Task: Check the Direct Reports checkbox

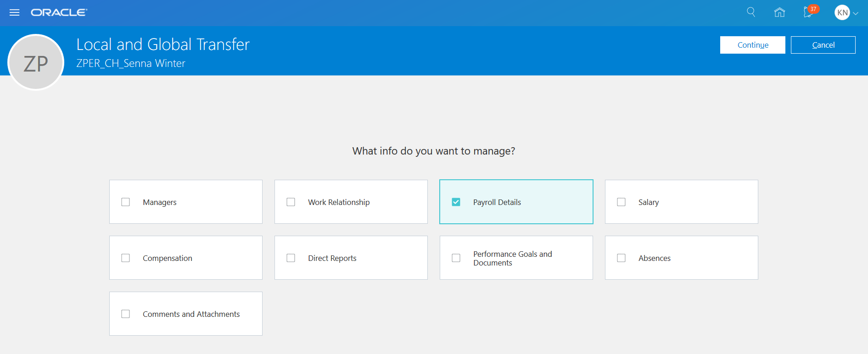Action: 291,258
